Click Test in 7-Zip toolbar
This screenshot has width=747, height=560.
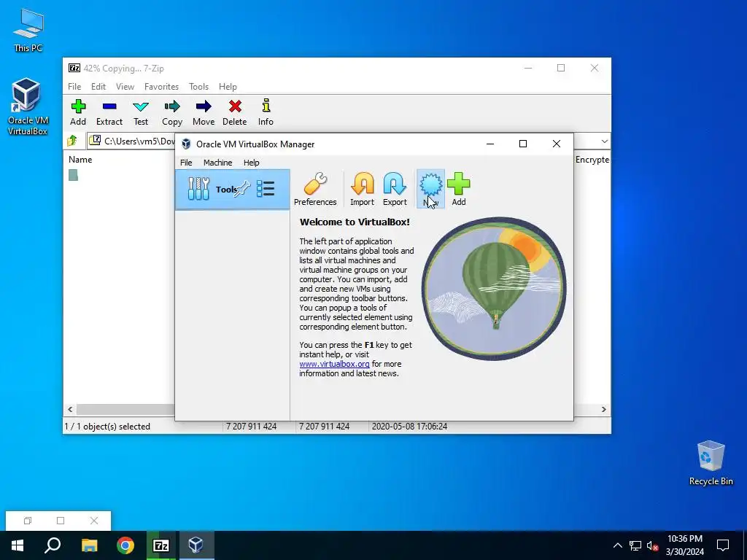(x=141, y=113)
